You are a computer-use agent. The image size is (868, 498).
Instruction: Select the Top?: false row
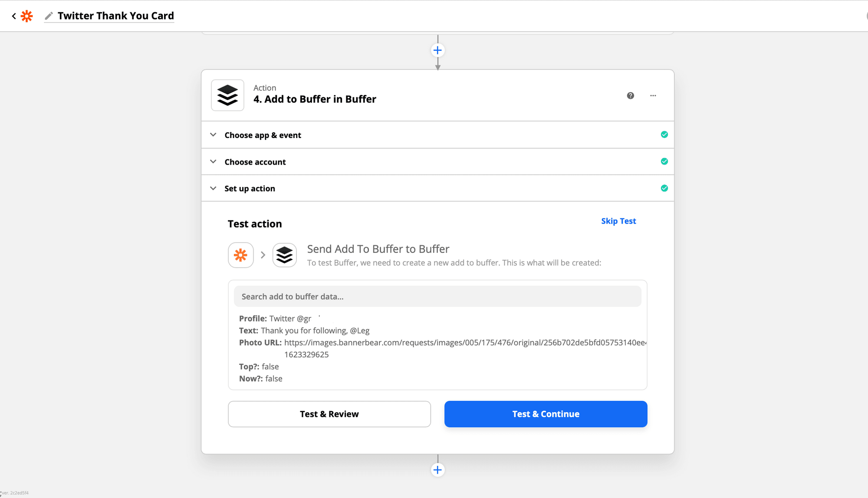pos(259,367)
